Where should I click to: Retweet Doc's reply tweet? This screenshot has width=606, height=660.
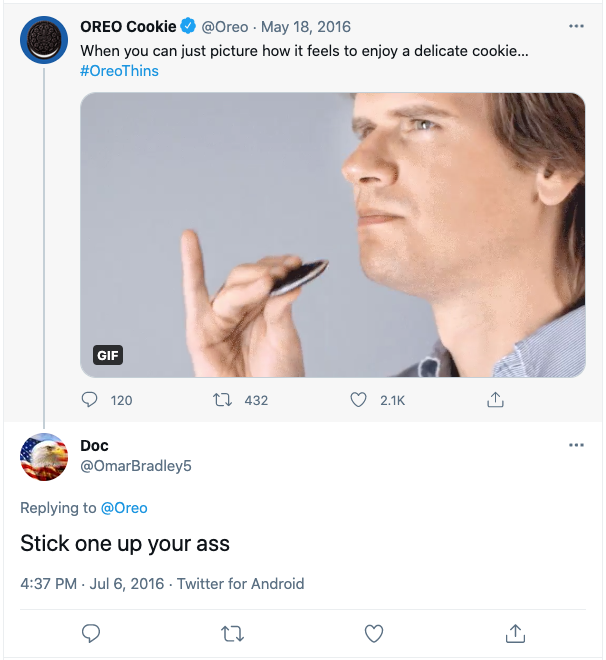click(x=233, y=633)
